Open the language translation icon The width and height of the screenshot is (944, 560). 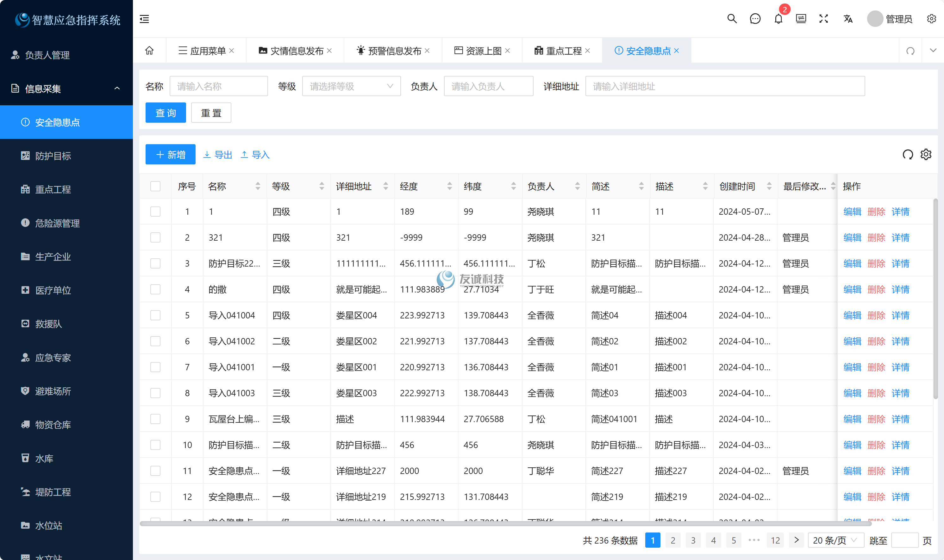click(x=848, y=19)
